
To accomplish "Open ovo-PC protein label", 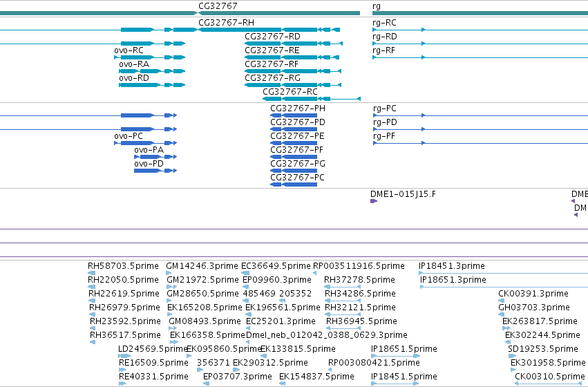I will pyautogui.click(x=129, y=136).
